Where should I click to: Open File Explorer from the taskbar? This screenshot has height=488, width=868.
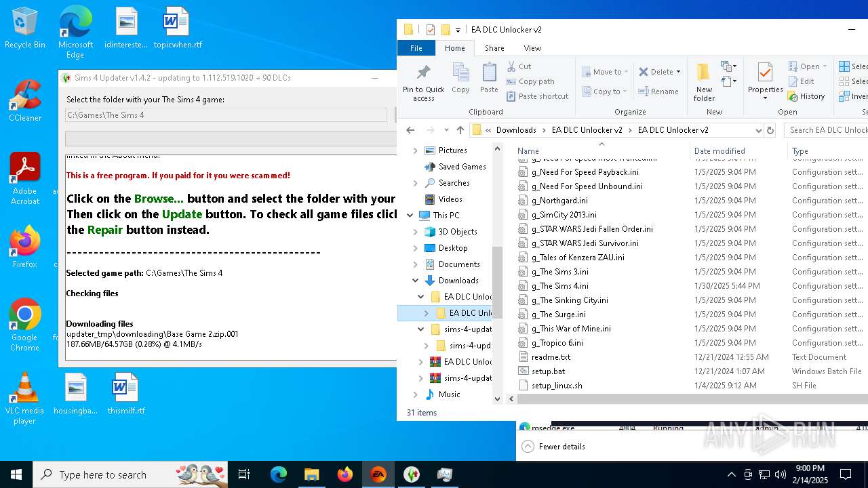click(311, 474)
